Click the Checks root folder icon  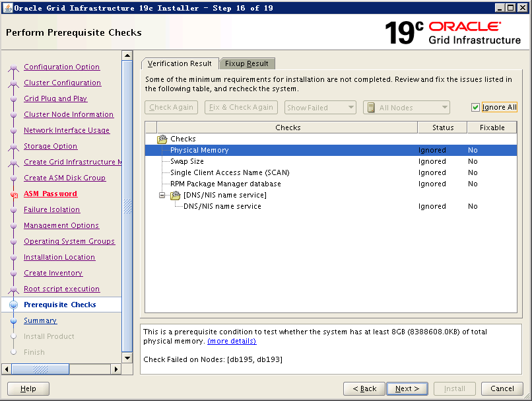(x=162, y=139)
